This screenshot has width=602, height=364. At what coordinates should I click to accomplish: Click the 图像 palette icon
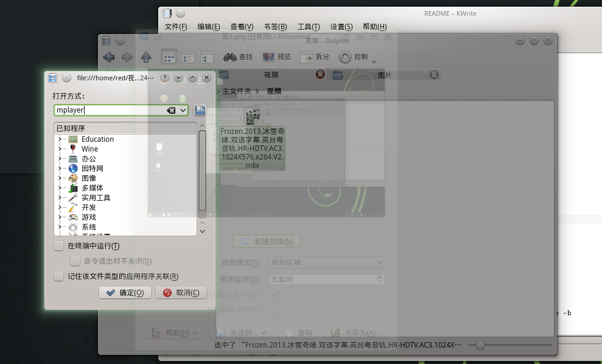(73, 178)
